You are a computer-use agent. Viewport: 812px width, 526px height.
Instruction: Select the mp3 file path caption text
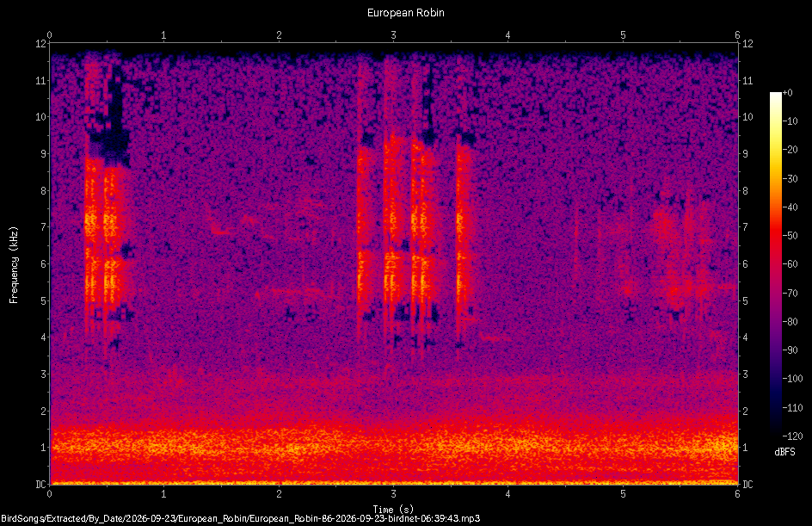click(x=240, y=518)
